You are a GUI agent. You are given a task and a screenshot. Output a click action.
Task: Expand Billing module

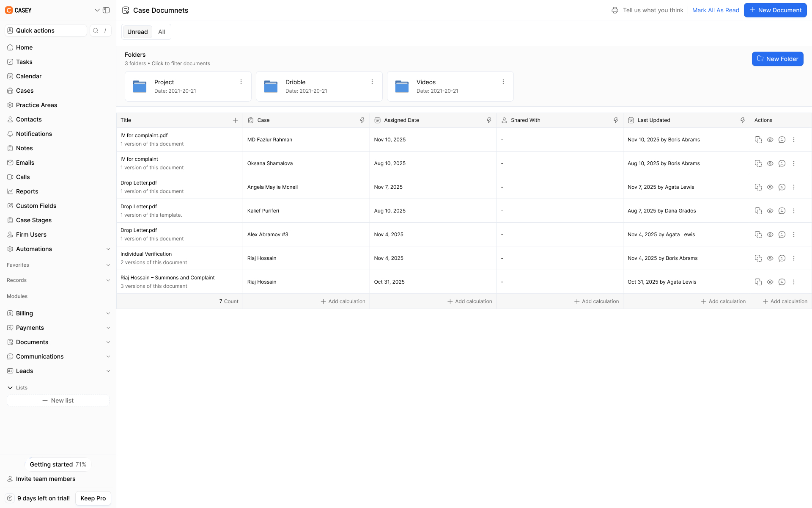click(x=108, y=313)
